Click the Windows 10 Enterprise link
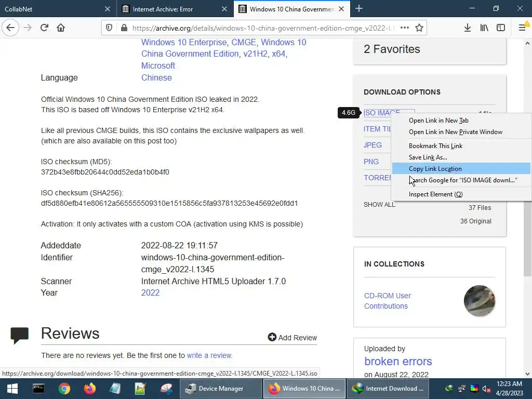Image resolution: width=532 pixels, height=399 pixels. click(183, 43)
